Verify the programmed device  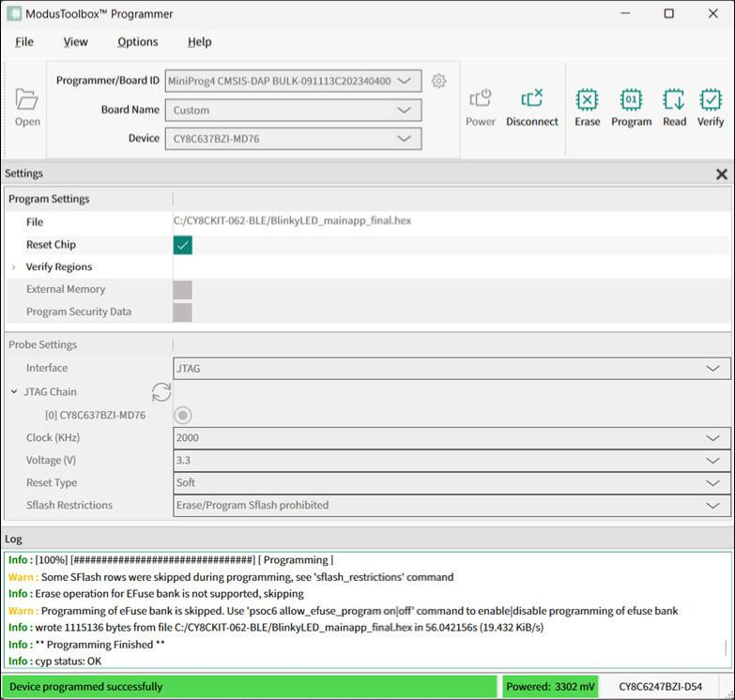(x=711, y=107)
